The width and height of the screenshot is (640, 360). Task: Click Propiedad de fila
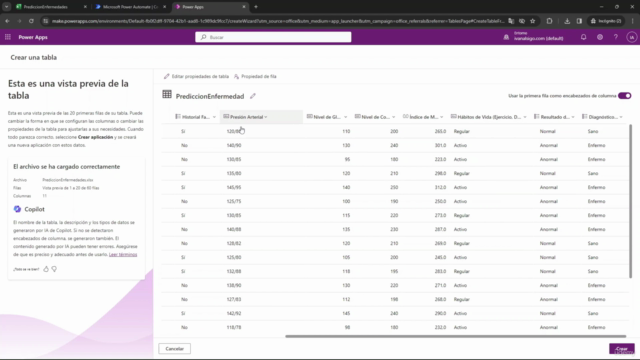(255, 76)
